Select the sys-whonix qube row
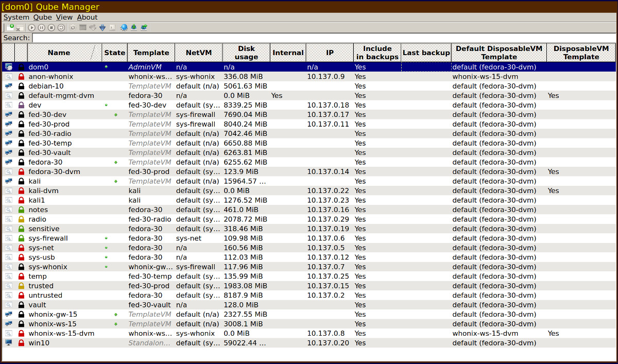 click(x=309, y=267)
